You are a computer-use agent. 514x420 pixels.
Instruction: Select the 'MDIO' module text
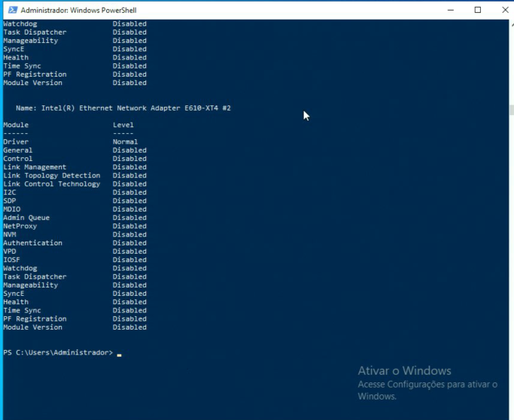(x=11, y=209)
